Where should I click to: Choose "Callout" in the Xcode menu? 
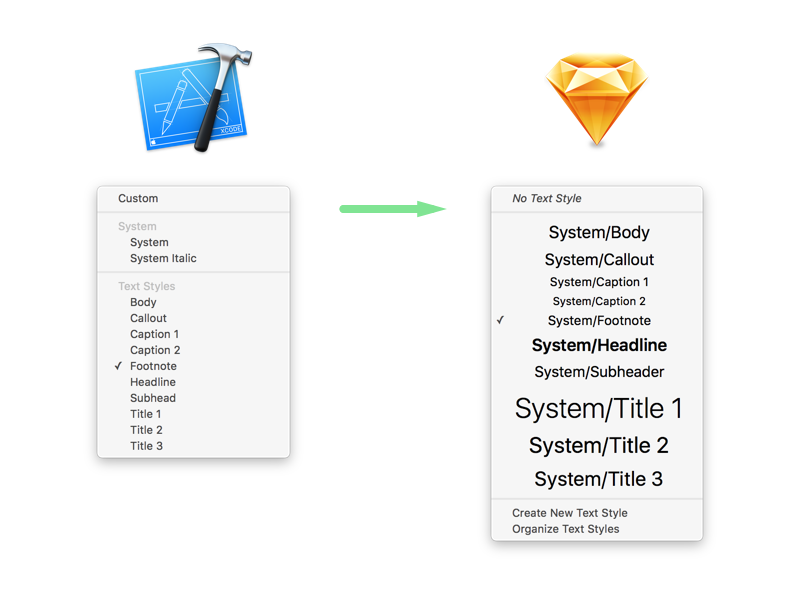tap(148, 318)
